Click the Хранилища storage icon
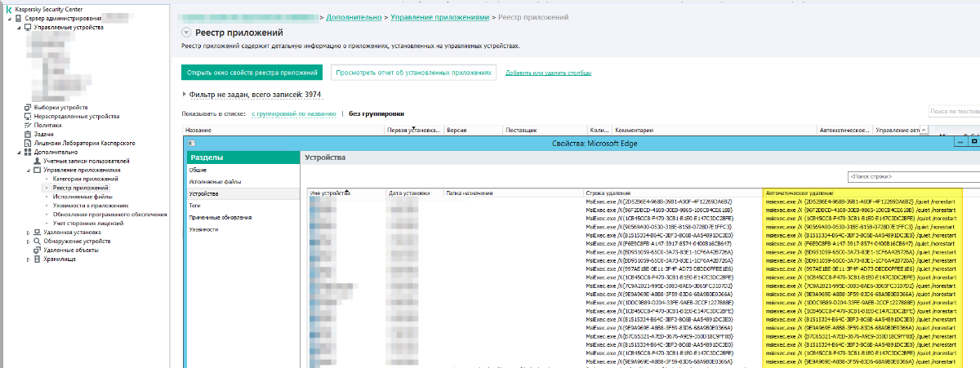980x368 pixels. [x=37, y=259]
